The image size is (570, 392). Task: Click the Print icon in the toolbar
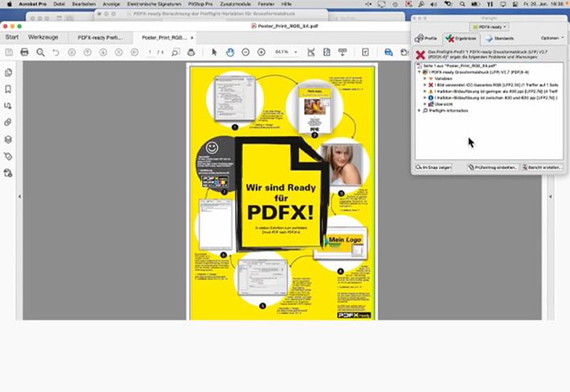point(24,52)
